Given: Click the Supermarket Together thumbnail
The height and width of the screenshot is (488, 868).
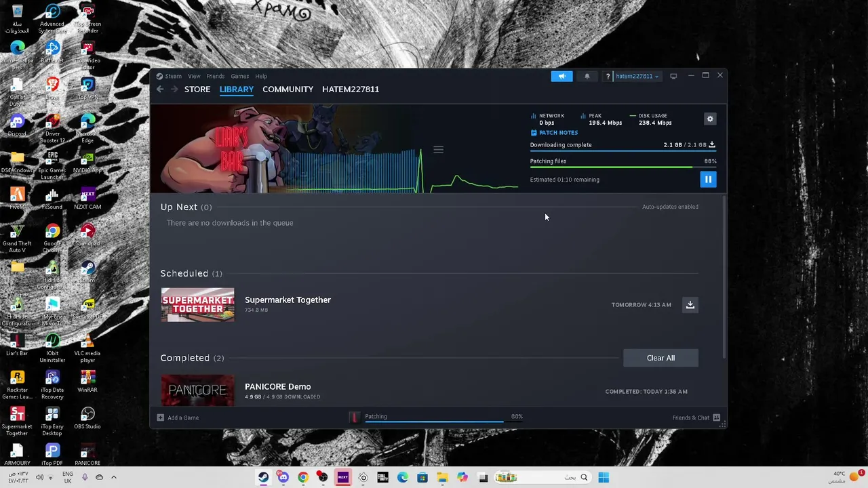Looking at the screenshot, I should click(197, 305).
